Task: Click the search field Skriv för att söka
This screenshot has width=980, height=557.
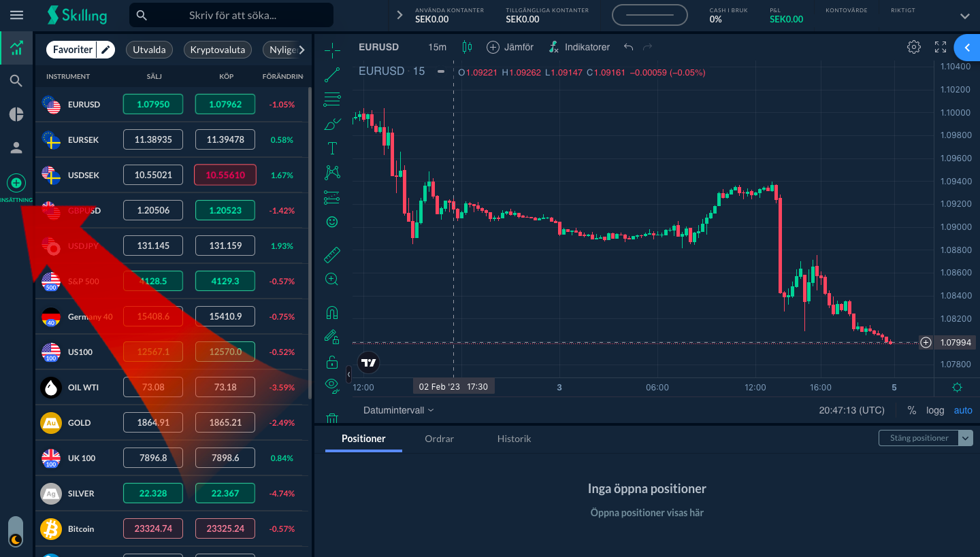Action: [242, 15]
